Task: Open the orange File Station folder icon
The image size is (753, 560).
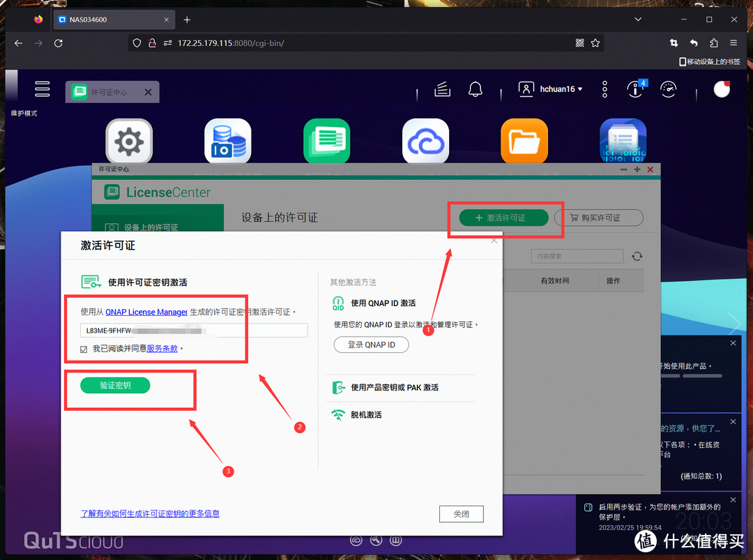Action: coord(524,141)
